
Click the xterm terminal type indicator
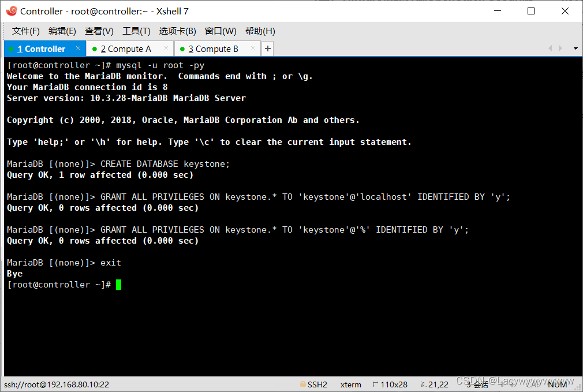click(x=350, y=384)
